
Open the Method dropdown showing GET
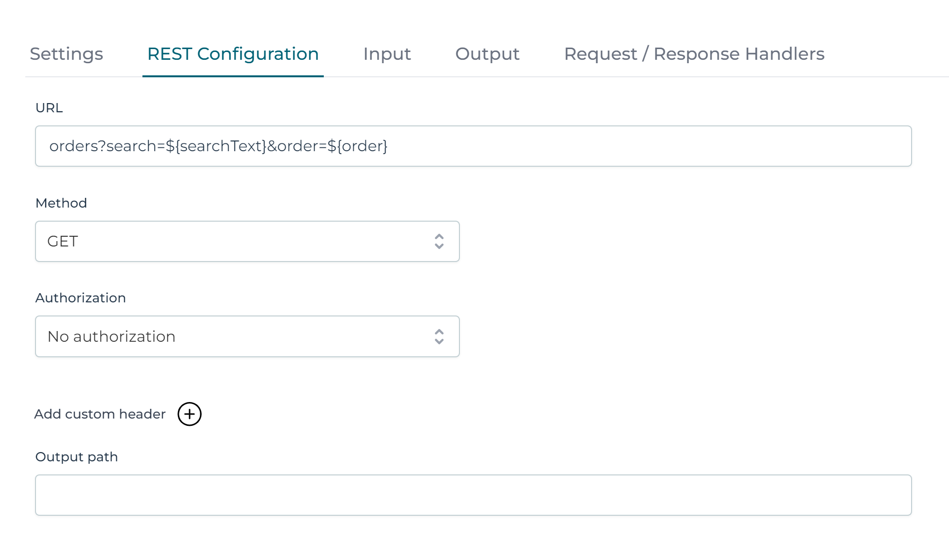point(247,242)
